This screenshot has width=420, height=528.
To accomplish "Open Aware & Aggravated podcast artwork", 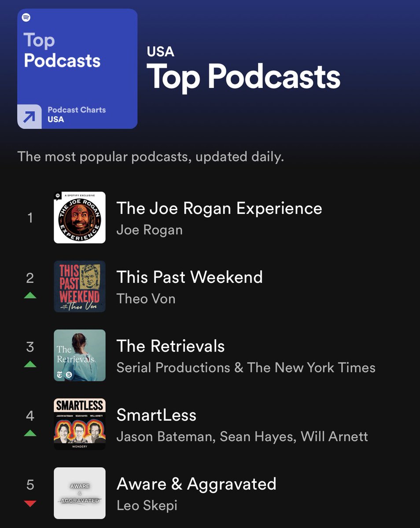I will click(x=80, y=493).
